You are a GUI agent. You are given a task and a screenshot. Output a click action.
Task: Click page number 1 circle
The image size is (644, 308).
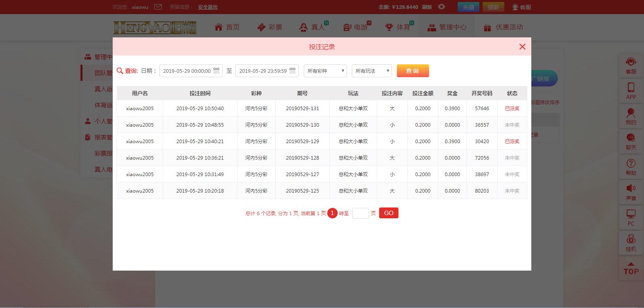[x=332, y=213]
